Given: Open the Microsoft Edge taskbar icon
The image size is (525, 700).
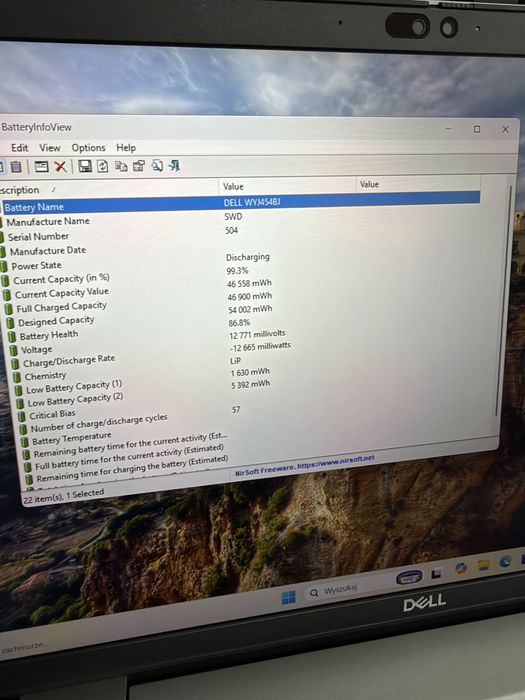Looking at the screenshot, I should 505,561.
